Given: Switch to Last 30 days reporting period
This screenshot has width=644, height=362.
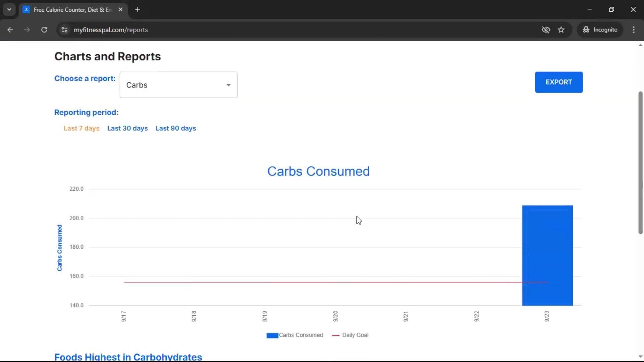Looking at the screenshot, I should point(127,128).
